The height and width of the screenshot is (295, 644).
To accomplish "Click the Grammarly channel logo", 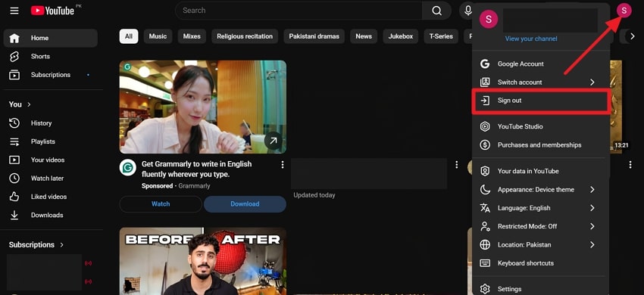I will pyautogui.click(x=128, y=168).
